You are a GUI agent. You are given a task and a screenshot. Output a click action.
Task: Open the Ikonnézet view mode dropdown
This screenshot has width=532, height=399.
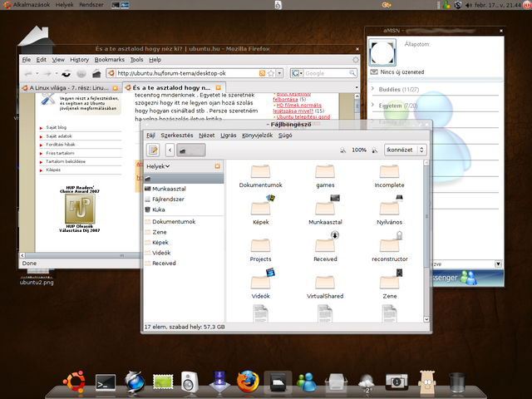click(x=405, y=150)
